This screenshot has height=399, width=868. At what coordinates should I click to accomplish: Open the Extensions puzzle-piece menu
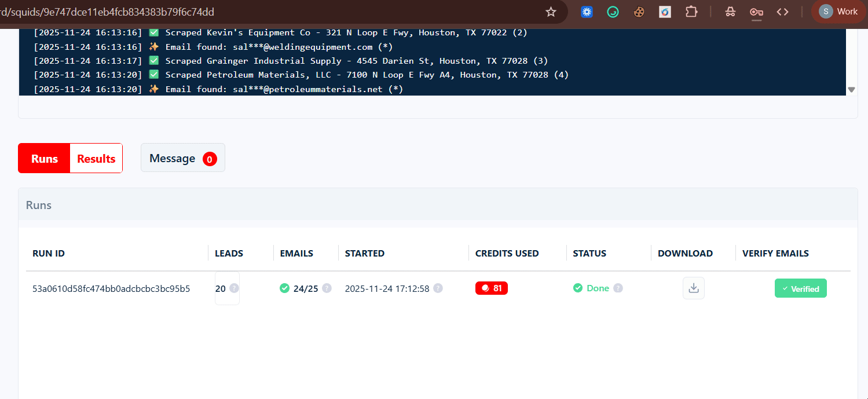point(691,12)
